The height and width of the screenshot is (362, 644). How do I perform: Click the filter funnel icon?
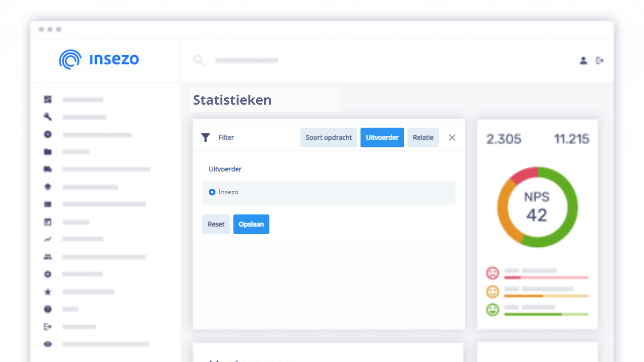pyautogui.click(x=205, y=137)
